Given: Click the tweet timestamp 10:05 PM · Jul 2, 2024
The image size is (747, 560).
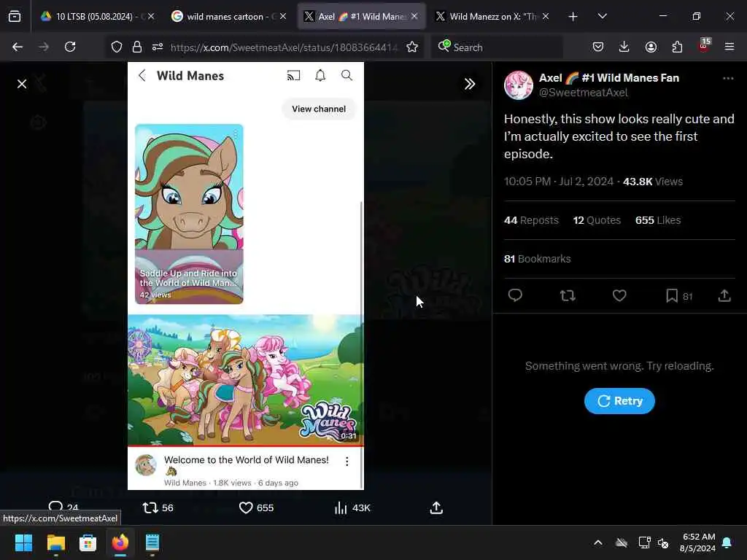Looking at the screenshot, I should tap(558, 182).
